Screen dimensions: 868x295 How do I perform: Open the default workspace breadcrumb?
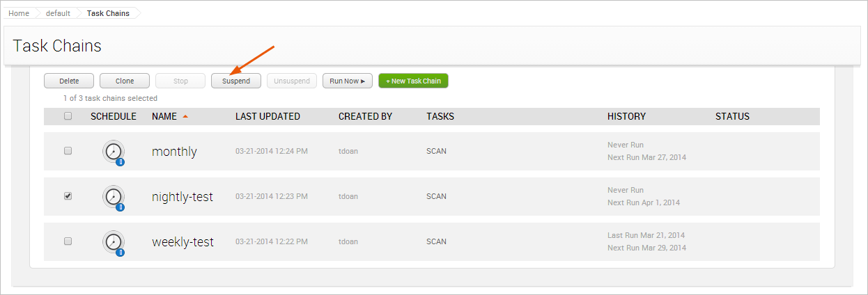(x=58, y=13)
